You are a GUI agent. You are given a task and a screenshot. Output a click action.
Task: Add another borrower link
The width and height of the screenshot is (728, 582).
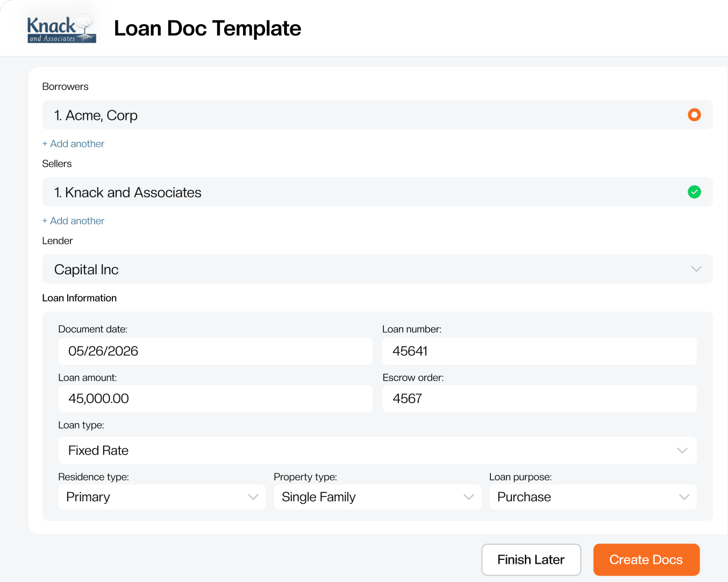(x=74, y=144)
